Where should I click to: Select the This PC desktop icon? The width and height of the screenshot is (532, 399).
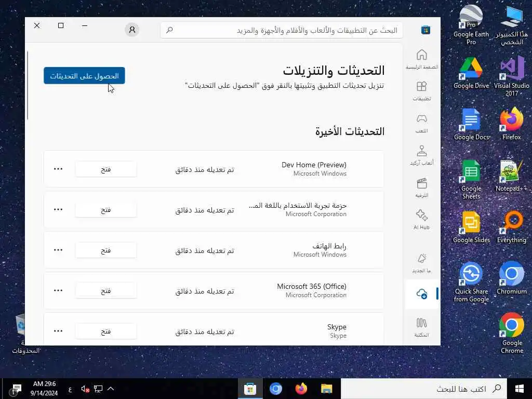512,25
